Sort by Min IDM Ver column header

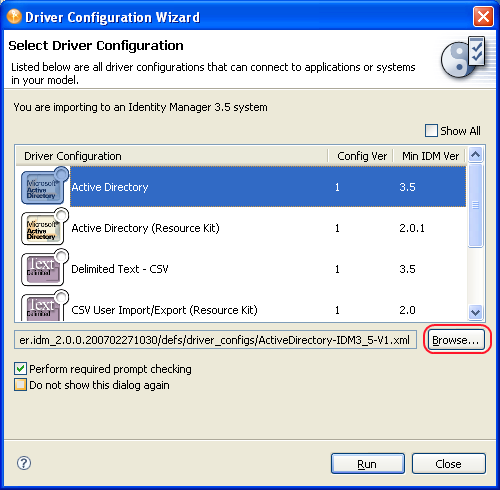(430, 156)
